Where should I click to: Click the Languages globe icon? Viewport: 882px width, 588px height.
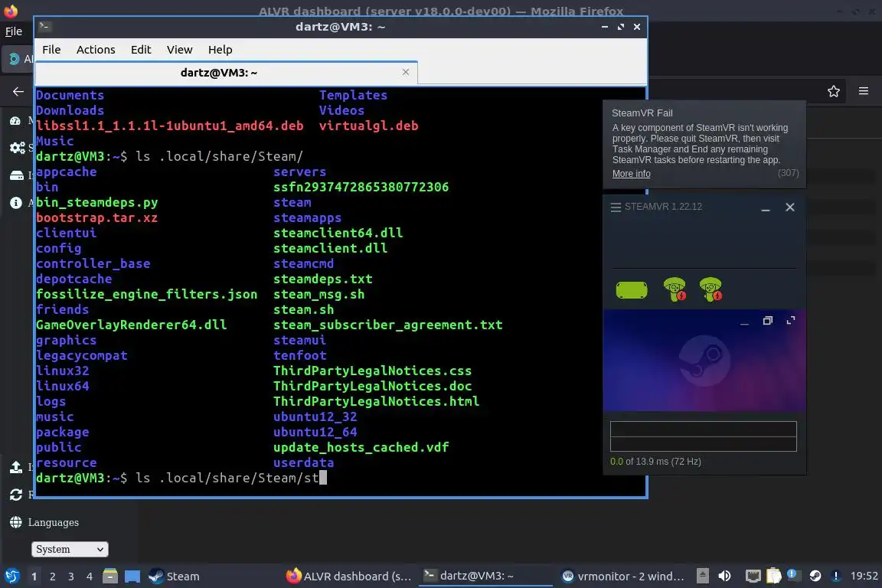pyautogui.click(x=16, y=522)
